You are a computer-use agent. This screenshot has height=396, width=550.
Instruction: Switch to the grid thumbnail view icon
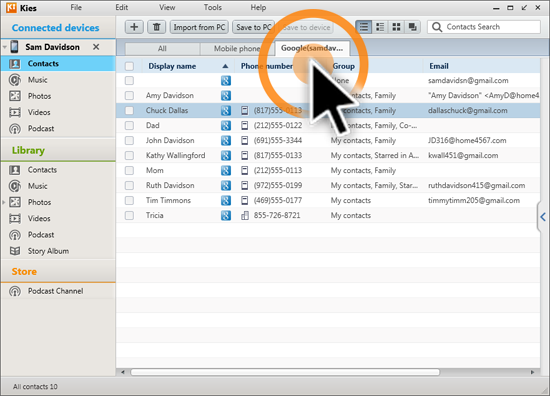click(x=396, y=27)
